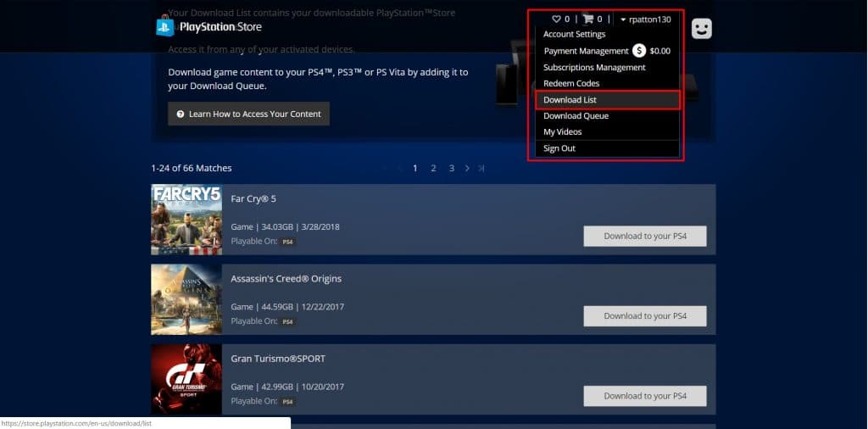868x429 pixels.
Task: Click Learn How to Access Your Content
Action: coord(248,114)
